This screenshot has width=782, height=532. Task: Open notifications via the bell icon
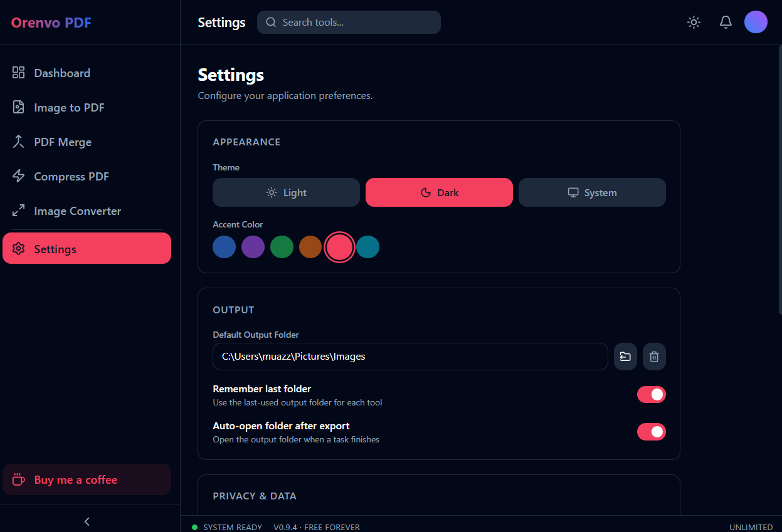click(x=726, y=22)
